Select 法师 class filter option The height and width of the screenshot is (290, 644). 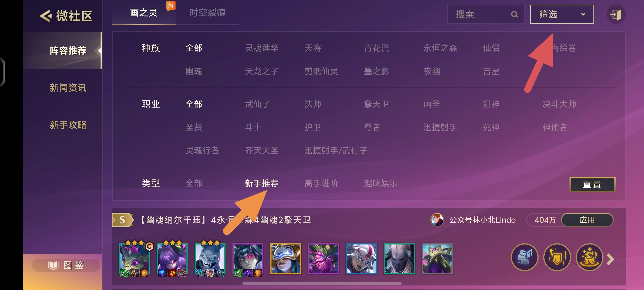tap(313, 104)
